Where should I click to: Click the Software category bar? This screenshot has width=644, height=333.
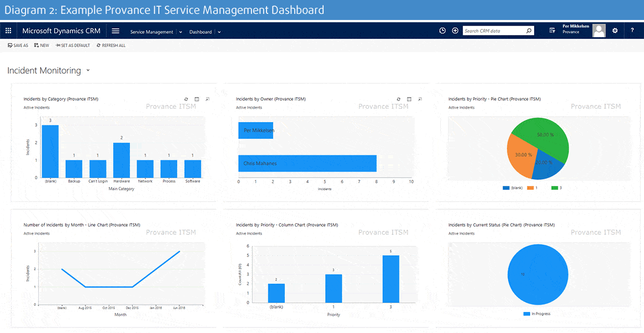[193, 169]
